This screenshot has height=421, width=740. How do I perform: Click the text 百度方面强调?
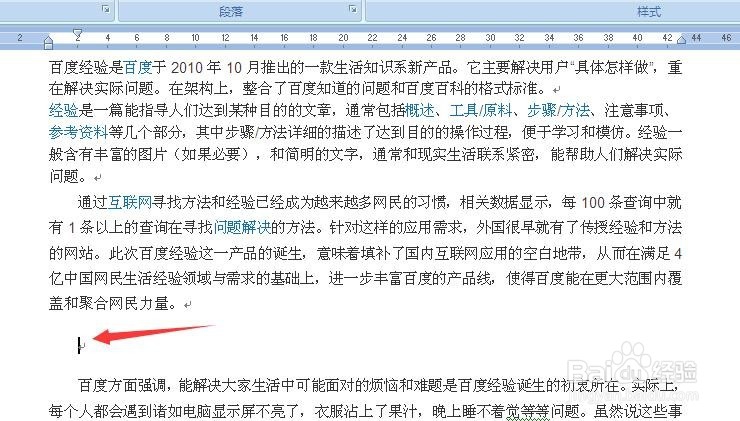(121, 385)
